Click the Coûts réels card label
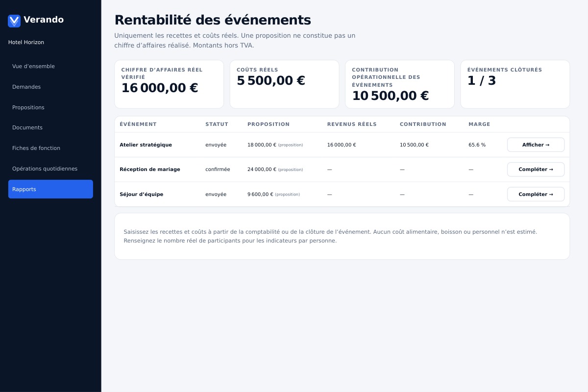Viewport: 588px width, 392px height. pyautogui.click(x=257, y=70)
